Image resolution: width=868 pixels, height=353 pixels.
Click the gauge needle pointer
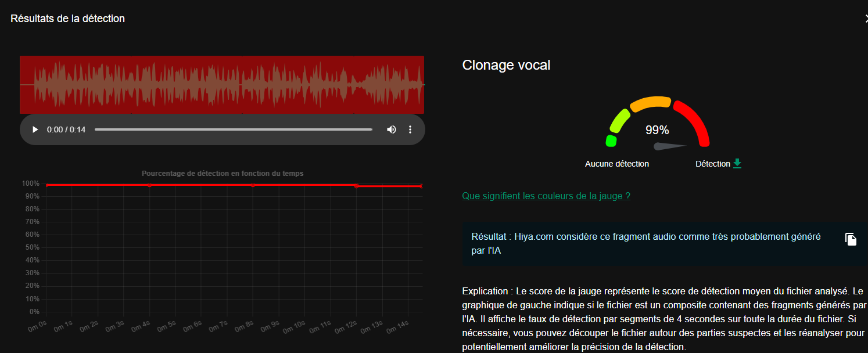(668, 146)
